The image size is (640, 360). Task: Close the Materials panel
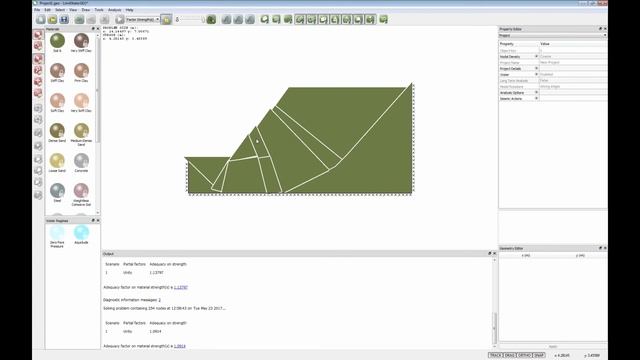(98, 29)
